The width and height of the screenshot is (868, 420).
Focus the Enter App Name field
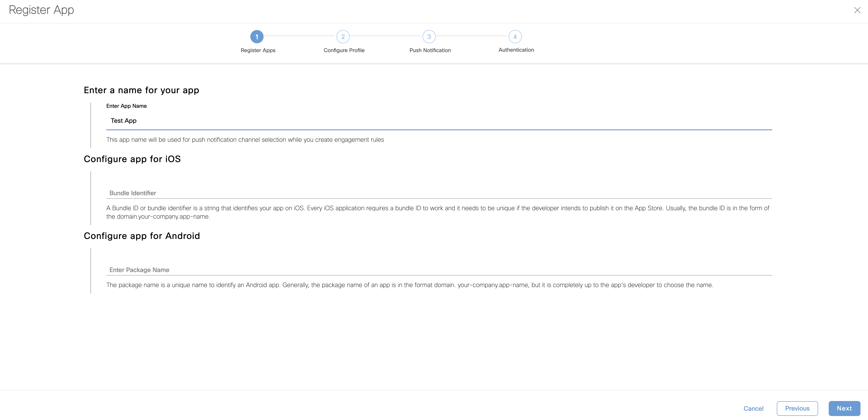pos(439,121)
